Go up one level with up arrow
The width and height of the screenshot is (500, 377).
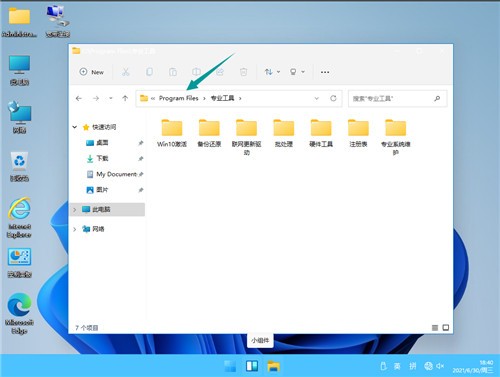click(x=125, y=98)
